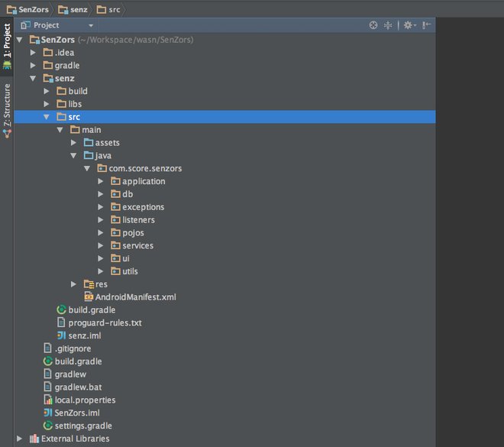Click the Project view icon in panel header
504x447 pixels.
click(x=25, y=25)
